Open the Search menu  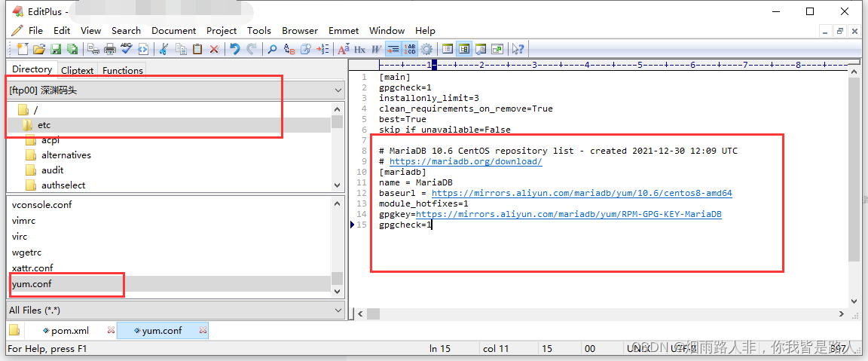point(127,30)
